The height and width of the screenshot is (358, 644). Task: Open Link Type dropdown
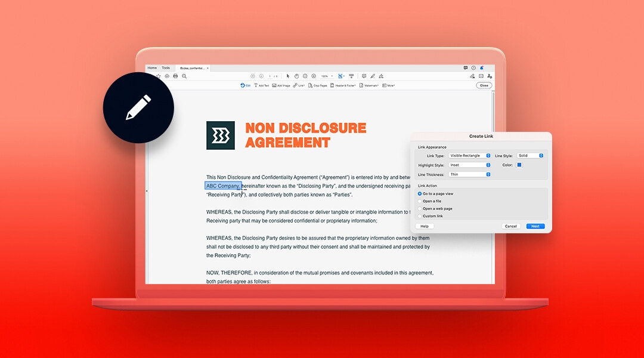(470, 155)
